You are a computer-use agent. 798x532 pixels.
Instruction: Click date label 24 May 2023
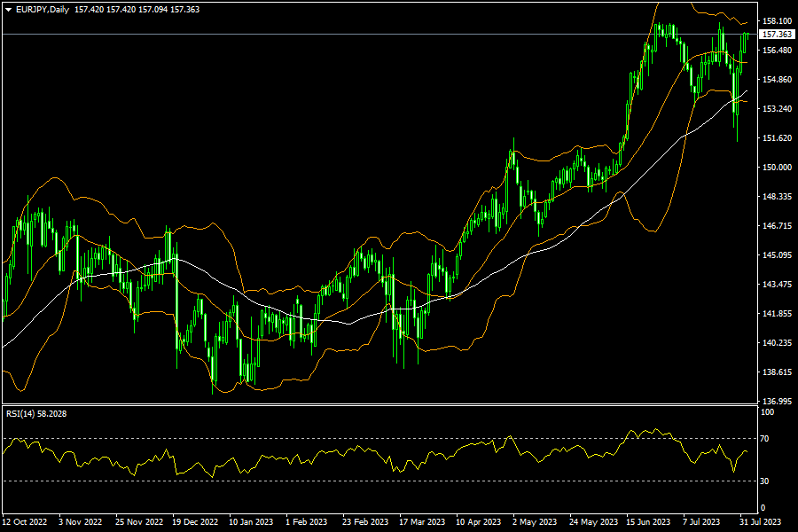point(593,522)
